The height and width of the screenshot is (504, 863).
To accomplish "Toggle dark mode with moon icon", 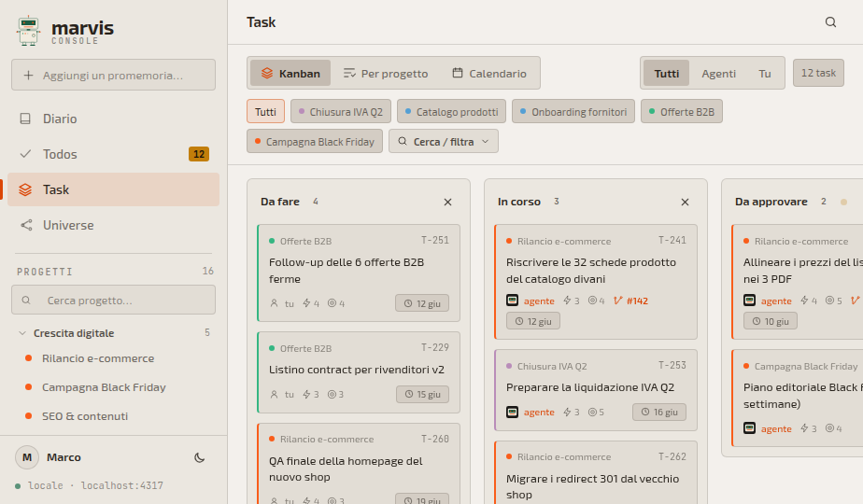I will coord(199,457).
